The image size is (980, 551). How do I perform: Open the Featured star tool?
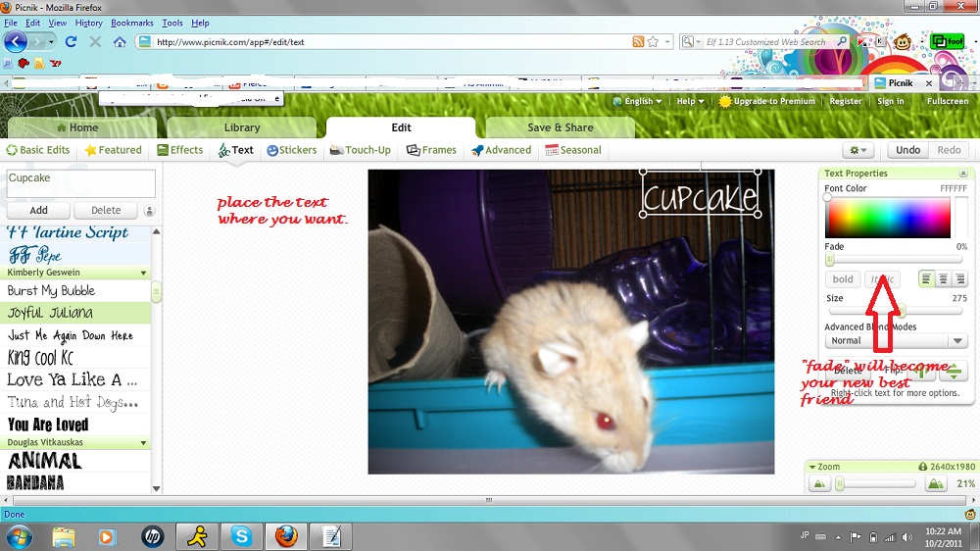click(x=113, y=150)
